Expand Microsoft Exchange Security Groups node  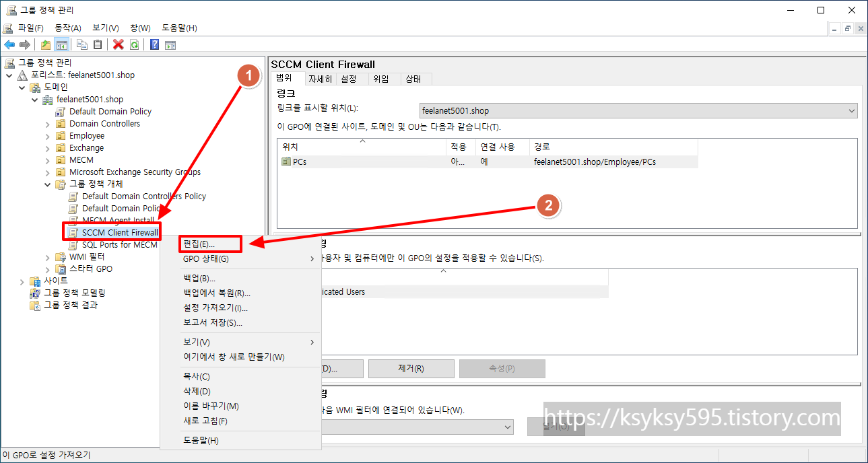[x=48, y=172]
